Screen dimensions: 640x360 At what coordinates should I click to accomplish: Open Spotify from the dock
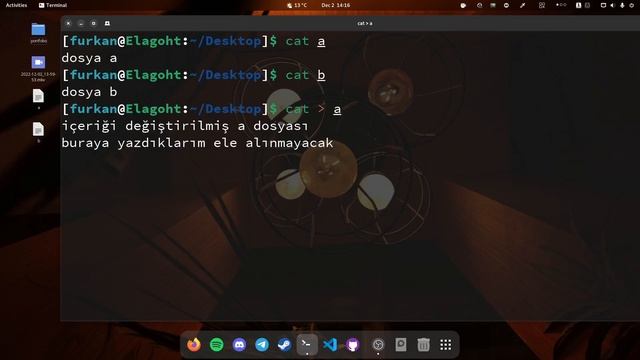coord(217,345)
